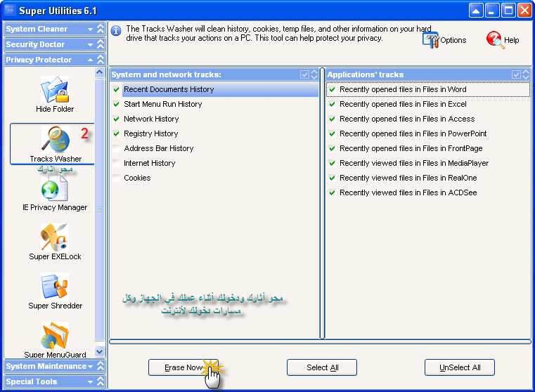Viewport: 535px width, 392px height.
Task: Launch the Super EXELock icon
Action: (55, 237)
